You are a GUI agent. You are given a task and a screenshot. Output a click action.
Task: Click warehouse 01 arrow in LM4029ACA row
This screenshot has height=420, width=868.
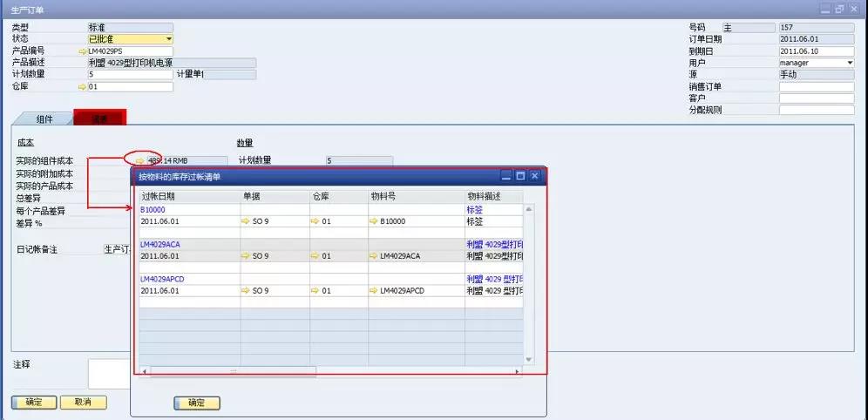click(315, 256)
